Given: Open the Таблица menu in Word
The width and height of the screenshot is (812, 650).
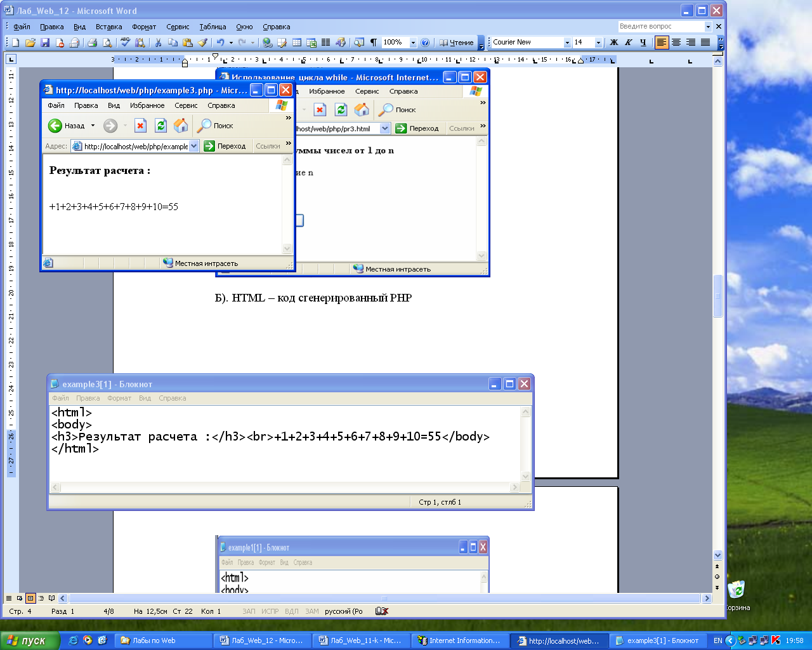Looking at the screenshot, I should coord(213,27).
